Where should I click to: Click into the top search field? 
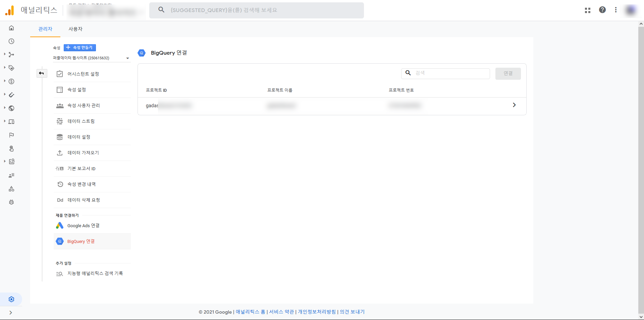257,10
